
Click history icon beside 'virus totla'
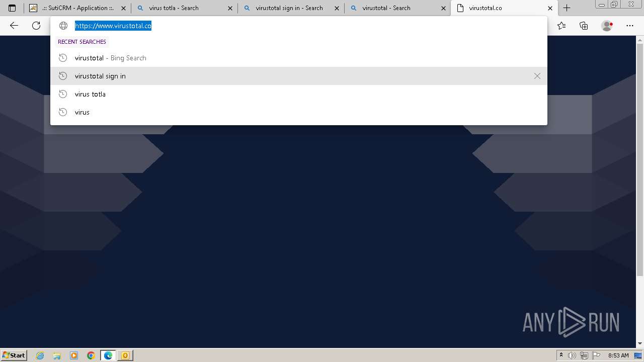tap(63, 94)
